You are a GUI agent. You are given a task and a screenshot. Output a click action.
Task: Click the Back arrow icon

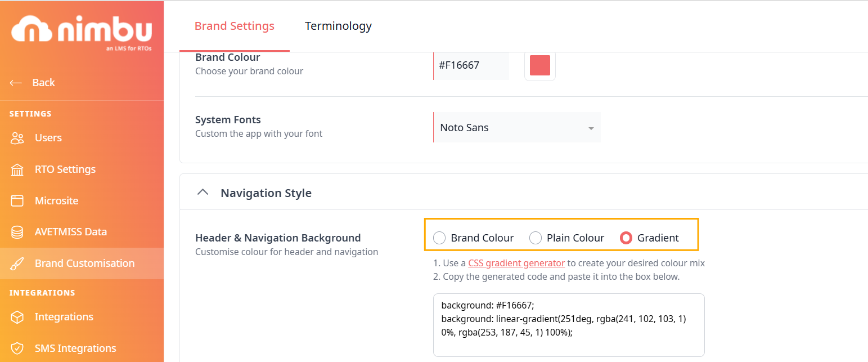coord(16,83)
